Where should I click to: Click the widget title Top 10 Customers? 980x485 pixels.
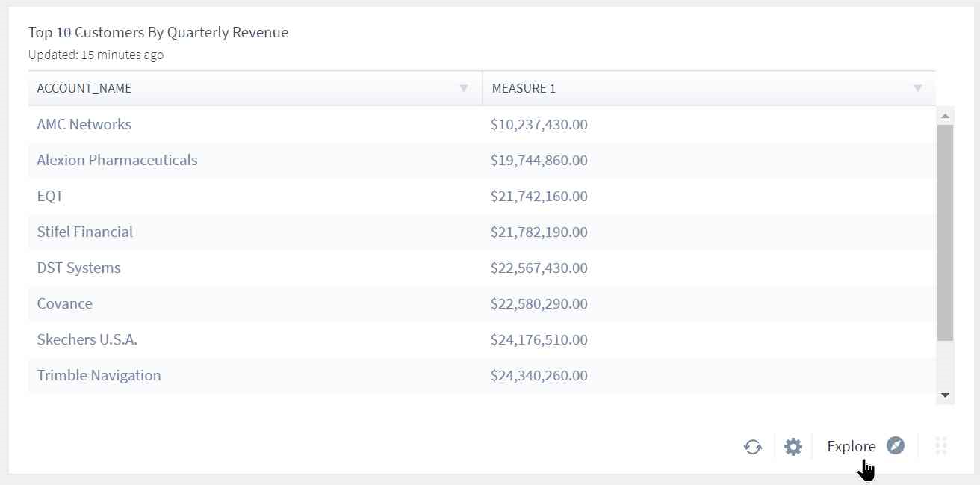[158, 32]
